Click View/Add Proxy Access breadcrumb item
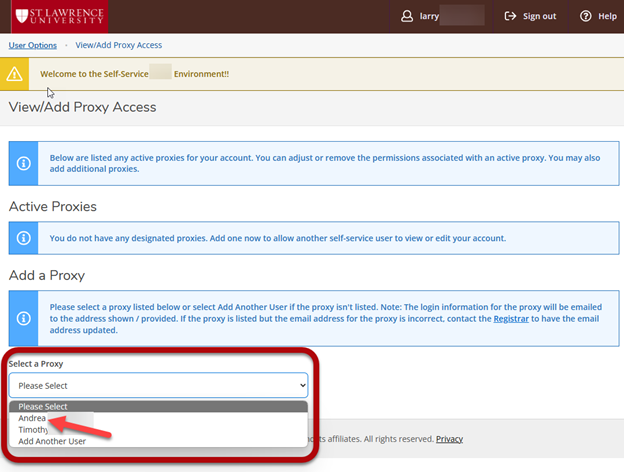 [x=118, y=45]
